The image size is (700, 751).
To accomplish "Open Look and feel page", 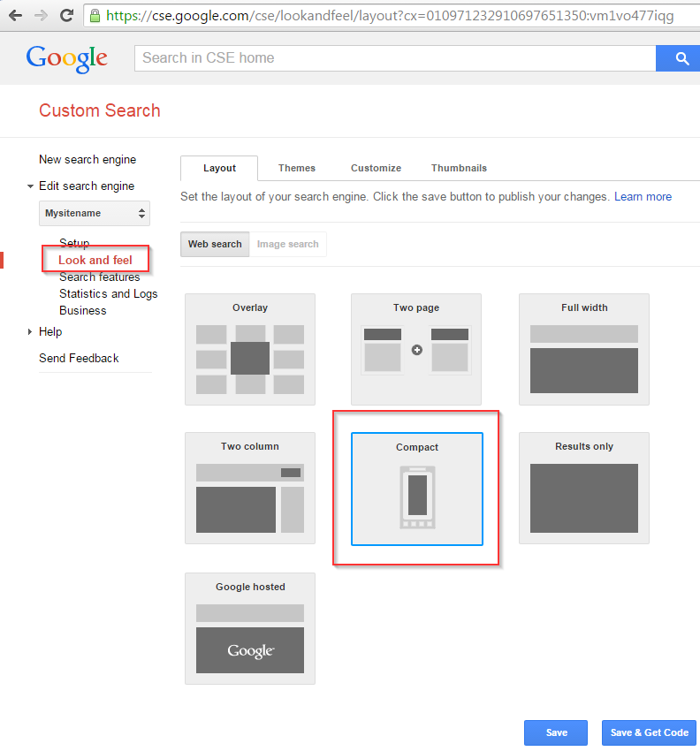I will click(95, 260).
